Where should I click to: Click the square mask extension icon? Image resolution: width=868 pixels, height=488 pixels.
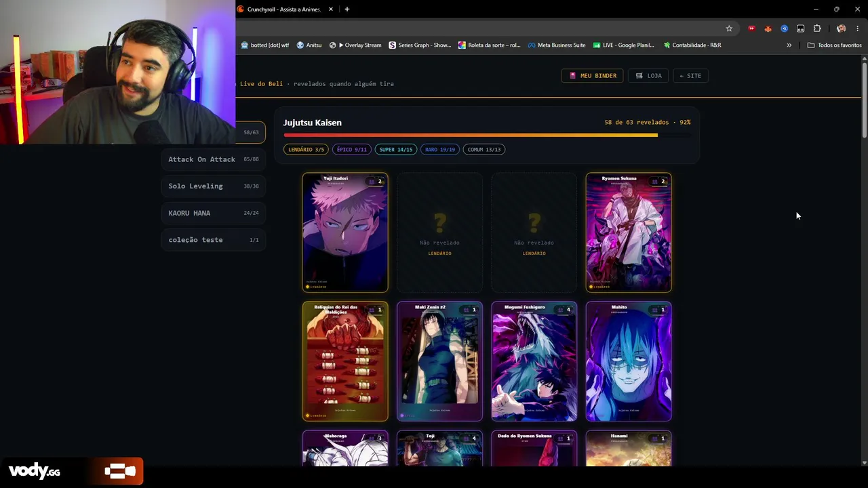tap(800, 28)
